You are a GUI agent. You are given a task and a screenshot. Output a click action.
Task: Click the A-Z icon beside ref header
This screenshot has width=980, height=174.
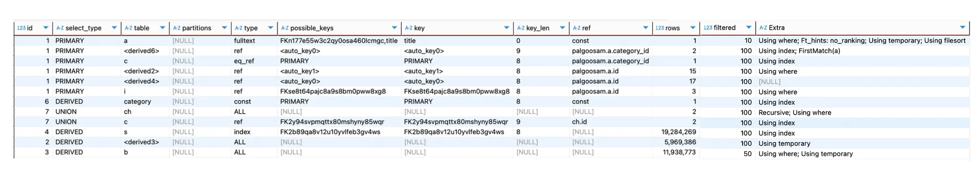pyautogui.click(x=577, y=28)
